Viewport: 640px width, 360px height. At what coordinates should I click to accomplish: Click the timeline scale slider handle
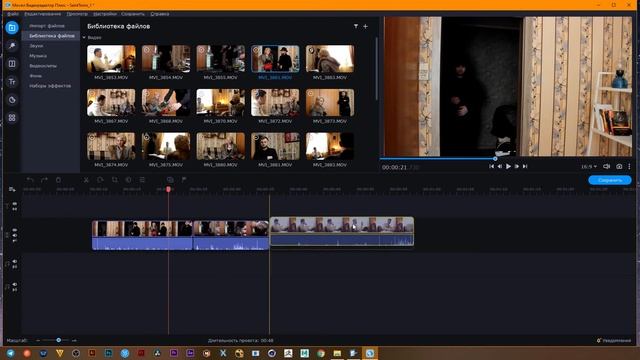(x=58, y=340)
